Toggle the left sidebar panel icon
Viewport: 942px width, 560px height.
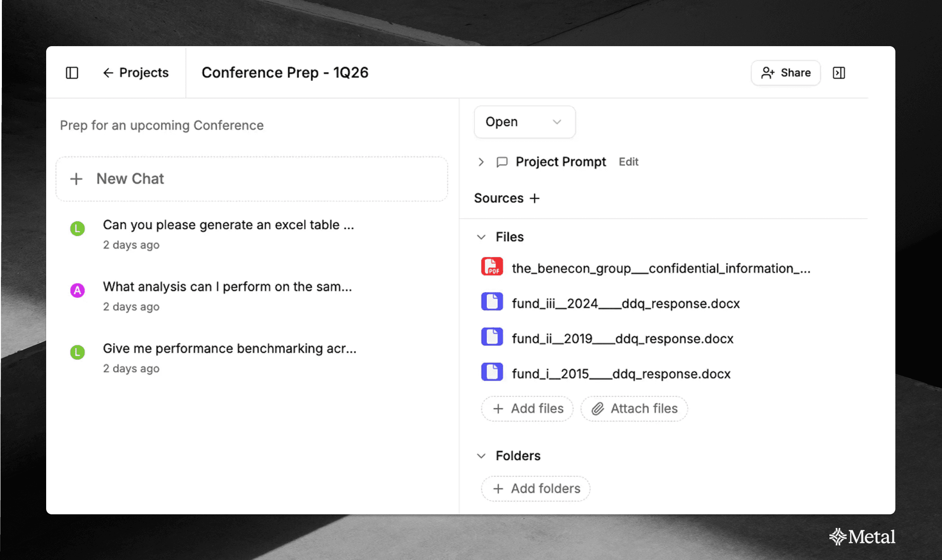pyautogui.click(x=72, y=73)
